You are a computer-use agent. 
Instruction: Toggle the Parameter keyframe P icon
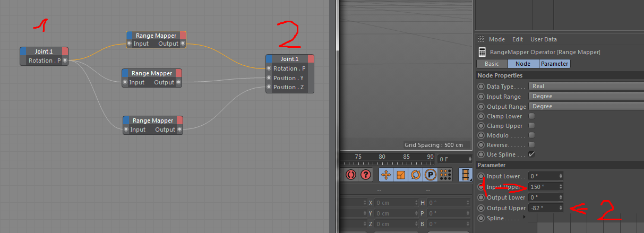pyautogui.click(x=431, y=174)
